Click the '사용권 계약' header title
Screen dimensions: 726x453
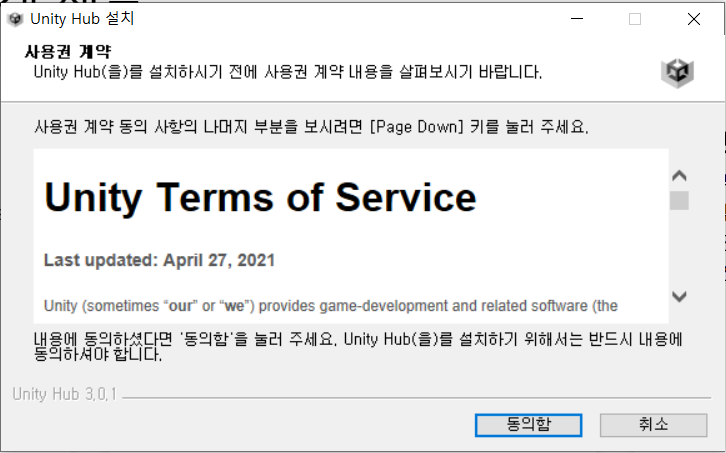coord(68,51)
